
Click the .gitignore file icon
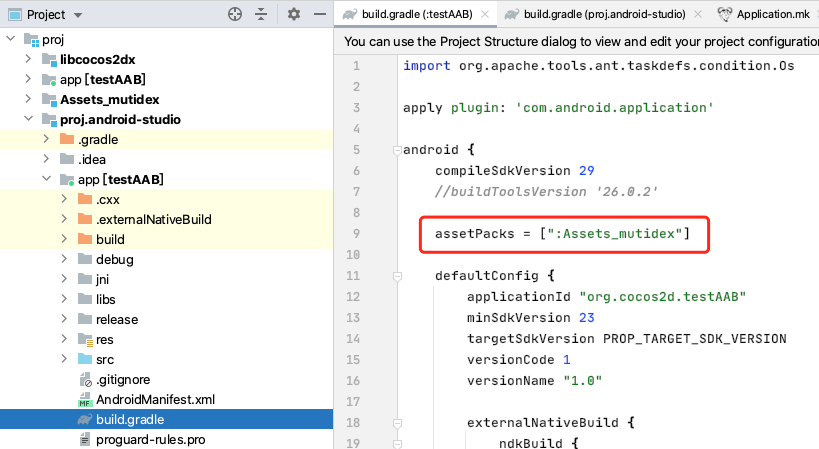(85, 380)
